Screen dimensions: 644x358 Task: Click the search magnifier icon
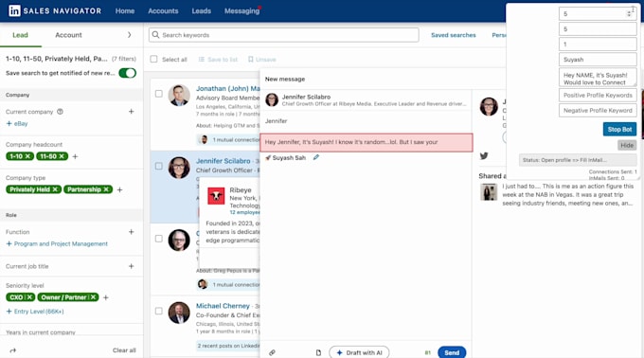155,35
